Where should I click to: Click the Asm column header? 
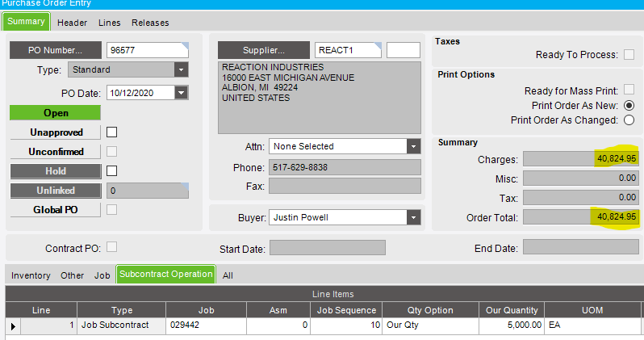click(x=278, y=310)
